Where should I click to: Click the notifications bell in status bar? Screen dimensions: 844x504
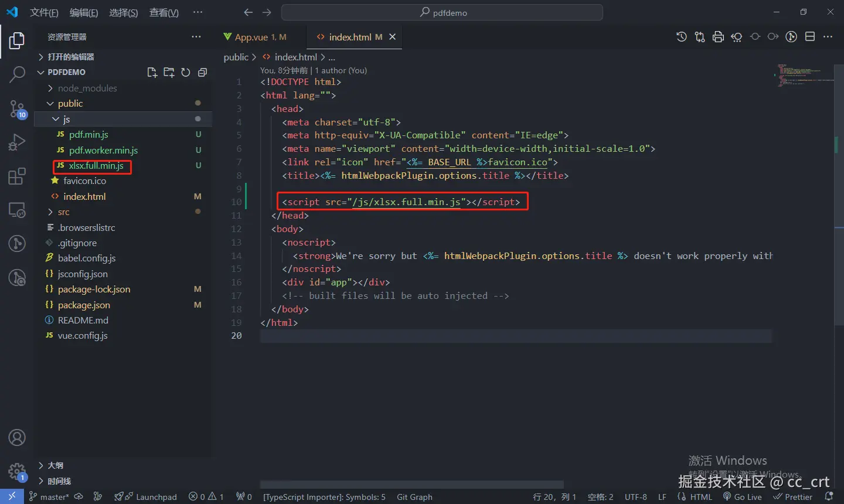coord(829,496)
